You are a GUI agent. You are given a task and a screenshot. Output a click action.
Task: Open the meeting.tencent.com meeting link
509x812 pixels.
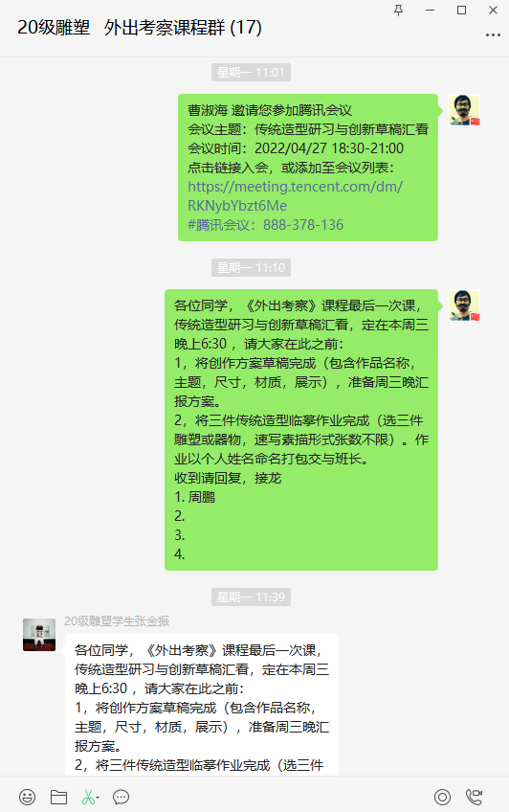click(x=295, y=195)
